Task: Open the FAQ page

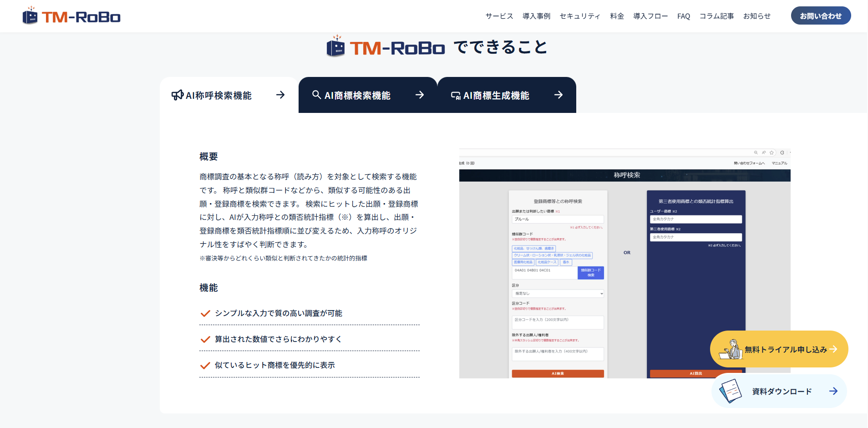Action: point(683,16)
